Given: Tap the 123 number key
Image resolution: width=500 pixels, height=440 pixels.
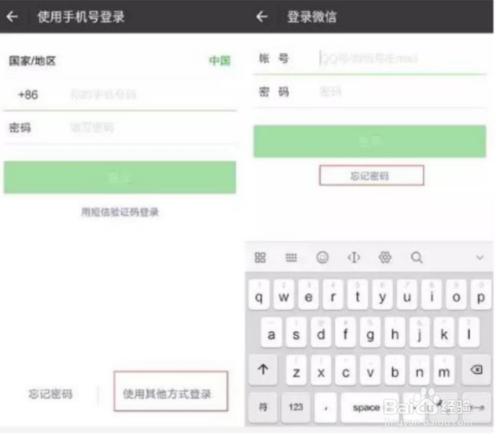Looking at the screenshot, I should [x=296, y=407].
